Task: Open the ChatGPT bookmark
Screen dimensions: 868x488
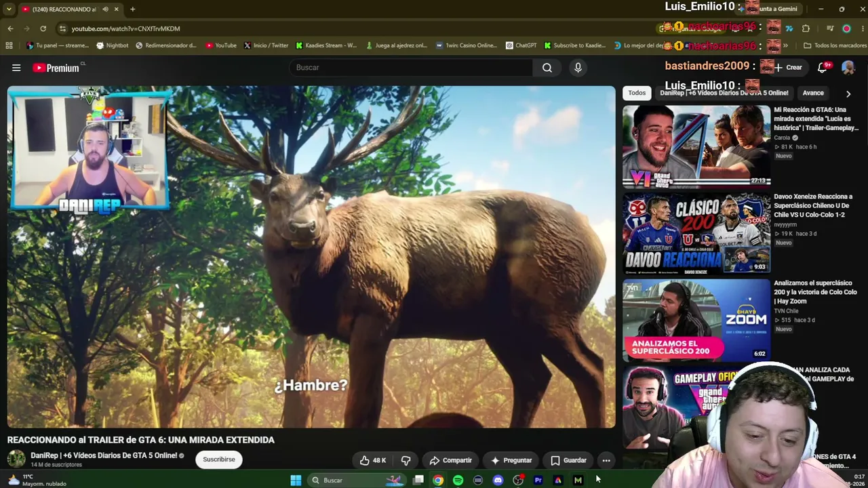Action: pyautogui.click(x=521, y=45)
